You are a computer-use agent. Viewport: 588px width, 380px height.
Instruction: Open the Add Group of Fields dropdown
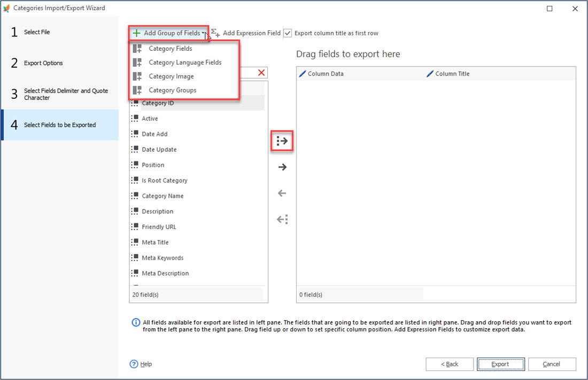168,33
